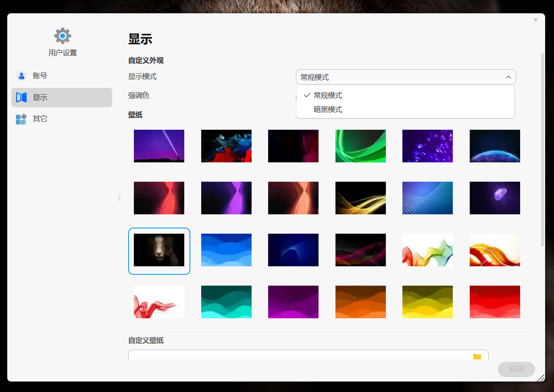Collapse the 显示模式 dropdown chevron
Image resolution: width=554 pixels, height=392 pixels.
point(508,77)
